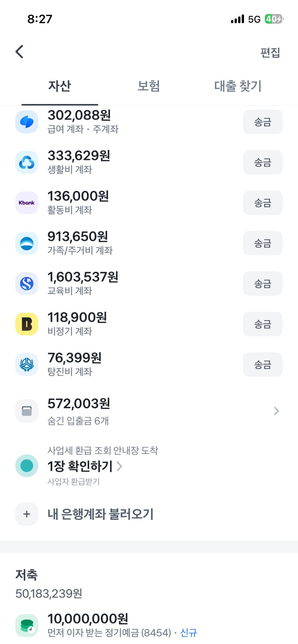Switch to the 대출 찾기 tab
The width and height of the screenshot is (298, 644).
[238, 86]
